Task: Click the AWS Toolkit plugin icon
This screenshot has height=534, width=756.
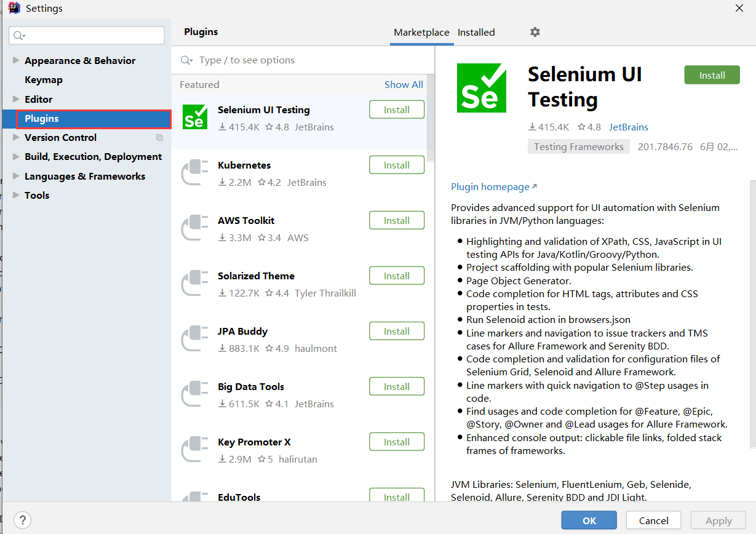Action: (x=195, y=228)
